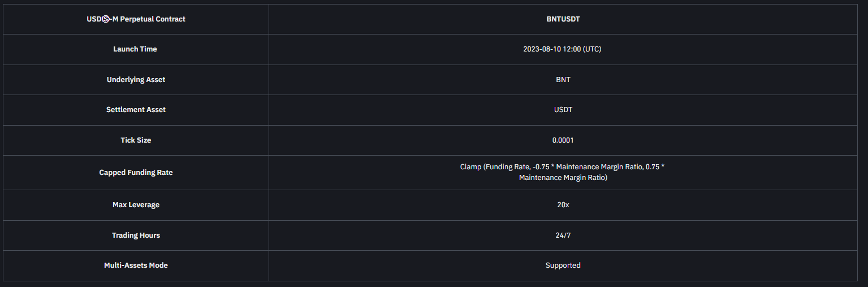This screenshot has height=287, width=868.
Task: Select the USDT settlement value
Action: (563, 110)
